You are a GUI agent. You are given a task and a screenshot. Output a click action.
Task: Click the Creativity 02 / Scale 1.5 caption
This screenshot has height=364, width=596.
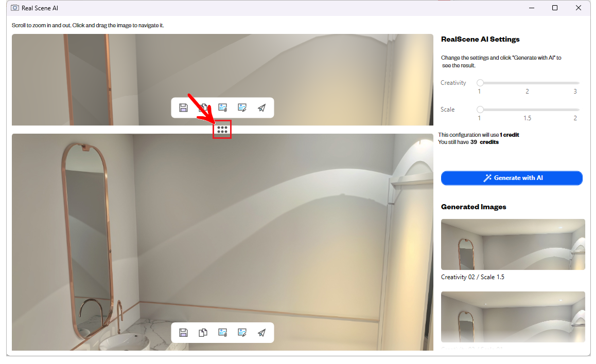[x=472, y=277]
